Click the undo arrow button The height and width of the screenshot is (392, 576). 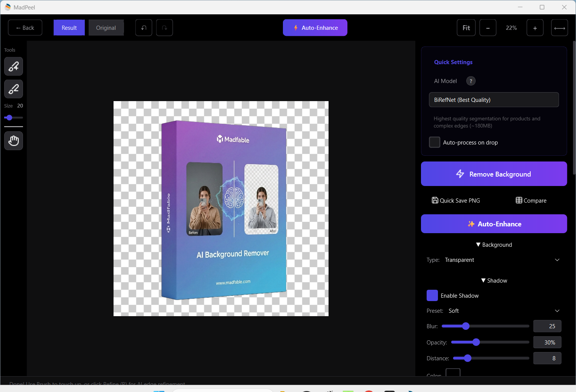click(x=144, y=28)
